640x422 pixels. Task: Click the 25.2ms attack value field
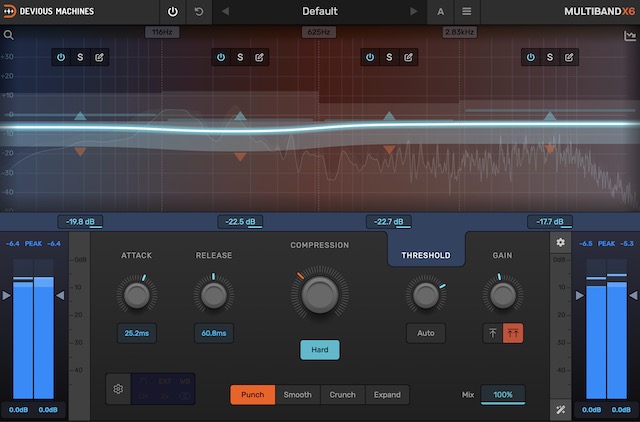136,332
